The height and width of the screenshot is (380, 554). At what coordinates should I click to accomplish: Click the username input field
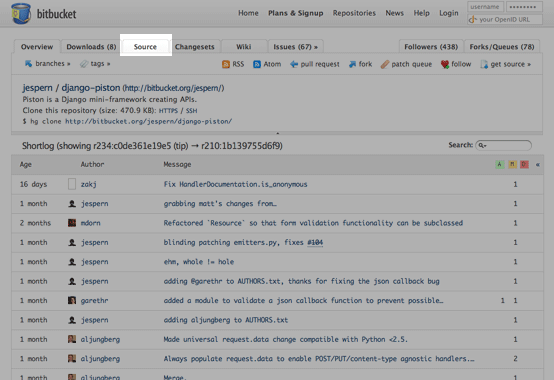point(485,7)
